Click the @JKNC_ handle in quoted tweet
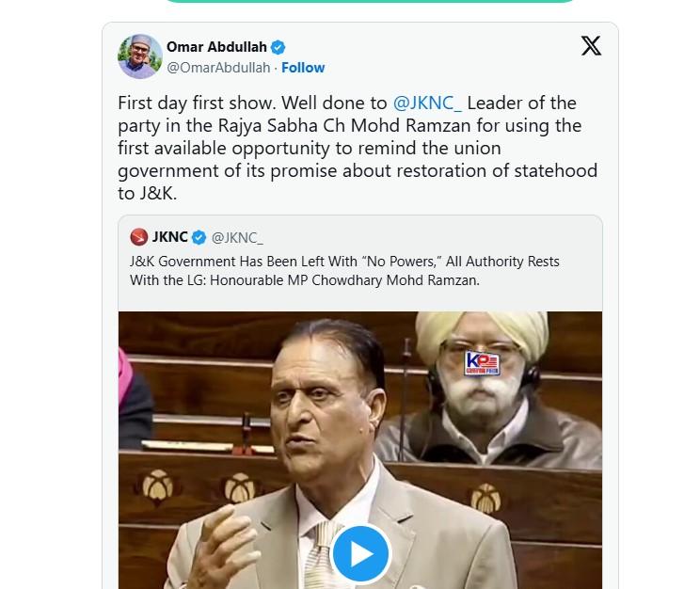700x589 pixels. [237, 237]
